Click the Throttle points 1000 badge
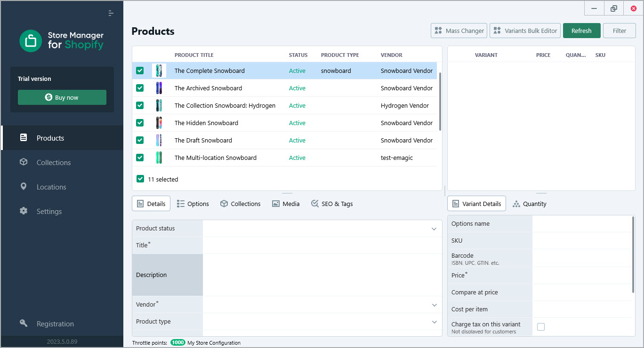Image resolution: width=644 pixels, height=348 pixels. coord(178,343)
